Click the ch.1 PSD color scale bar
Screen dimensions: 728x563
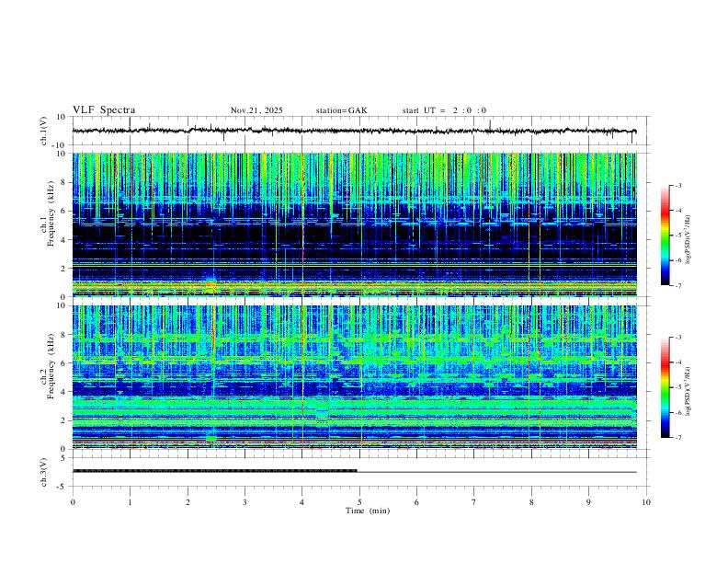665,236
